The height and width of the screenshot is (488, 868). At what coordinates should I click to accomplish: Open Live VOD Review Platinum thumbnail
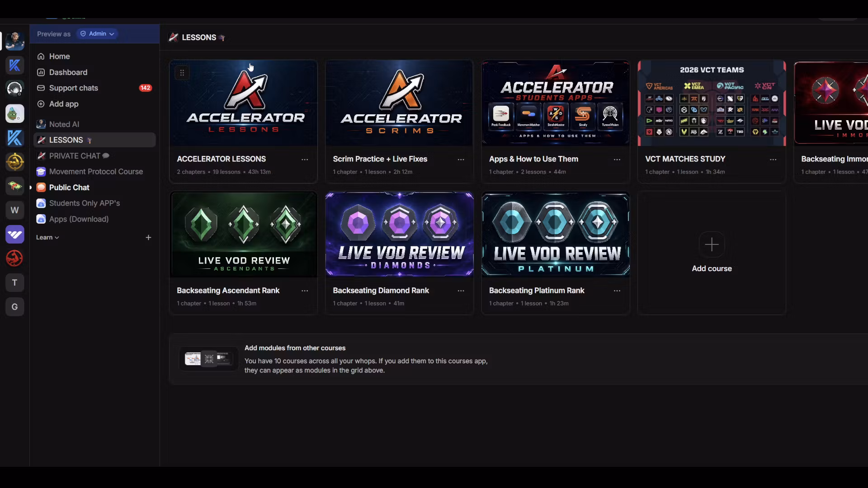pos(556,235)
